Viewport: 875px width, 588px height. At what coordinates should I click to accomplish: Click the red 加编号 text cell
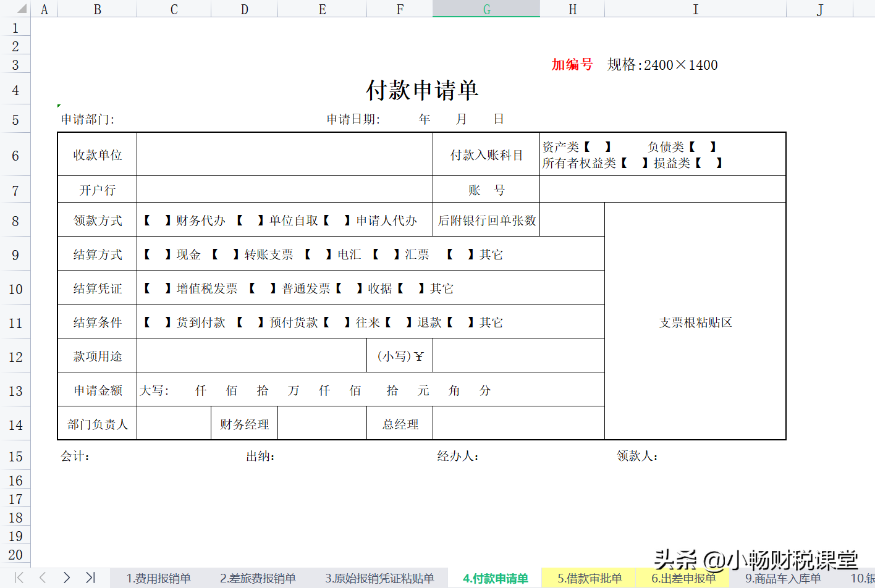pyautogui.click(x=572, y=64)
